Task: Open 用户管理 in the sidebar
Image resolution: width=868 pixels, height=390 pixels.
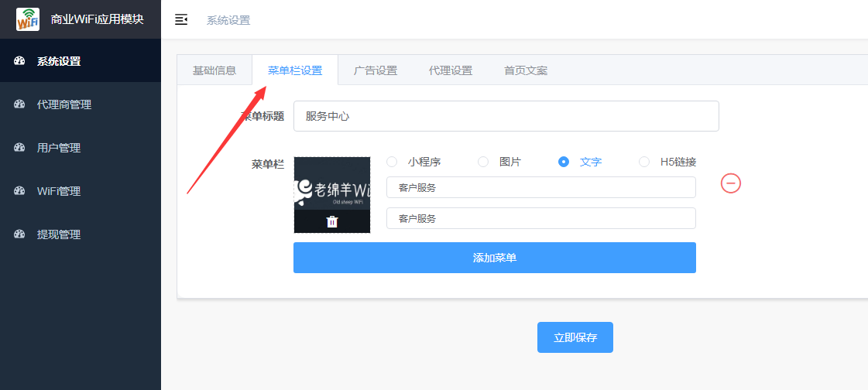Action: point(81,148)
